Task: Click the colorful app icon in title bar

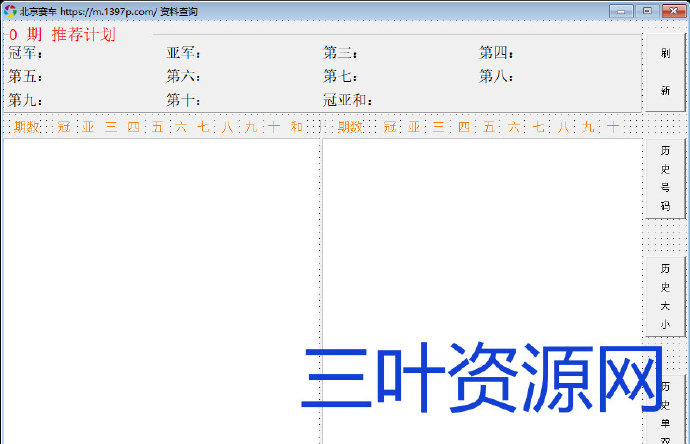Action: click(x=10, y=11)
